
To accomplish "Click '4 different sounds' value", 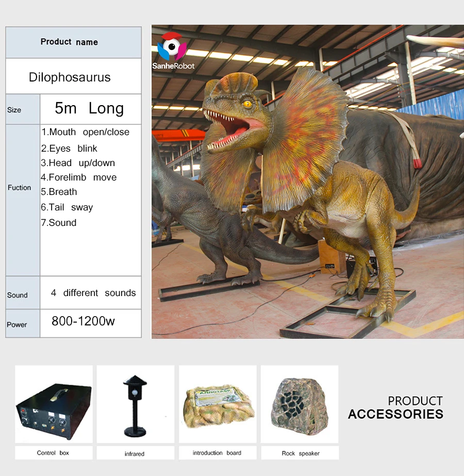I will (93, 293).
